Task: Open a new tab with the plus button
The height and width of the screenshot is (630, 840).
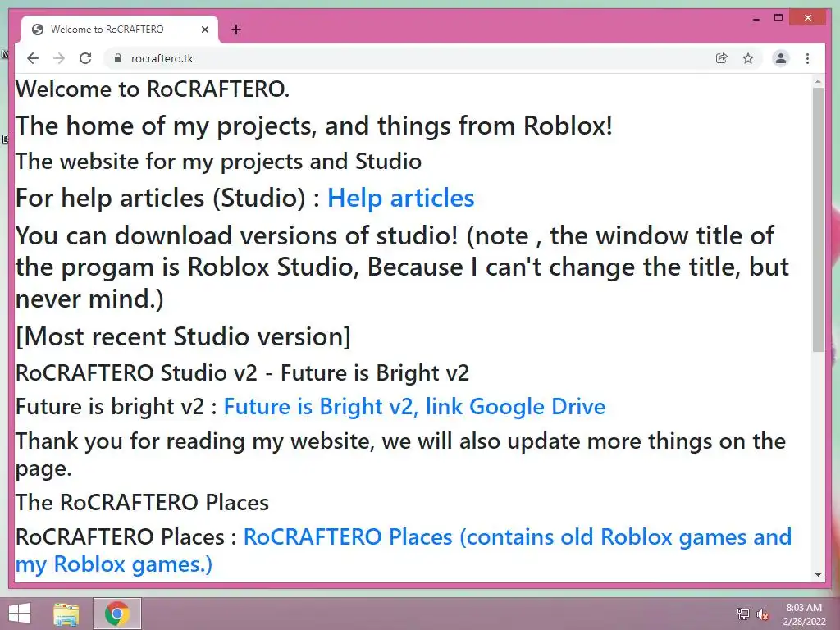Action: [x=236, y=30]
